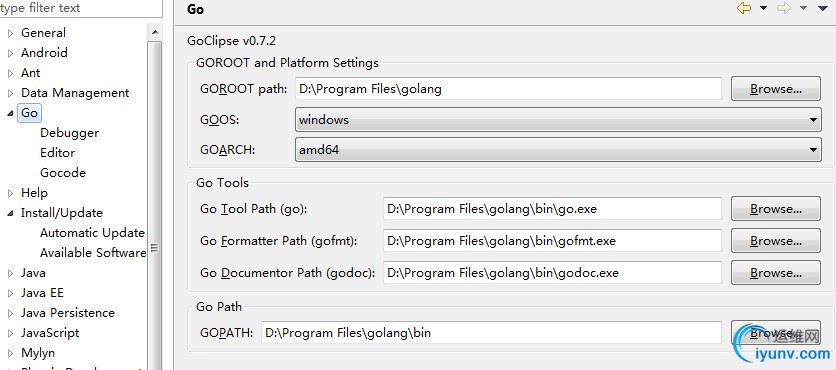This screenshot has height=370, width=836.
Task: Collapse the Go tree node
Action: [x=10, y=113]
